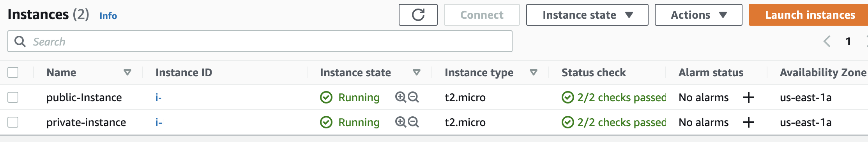Viewport: 868px width, 142px height.
Task: Sort by Name column arrow
Action: pos(127,72)
